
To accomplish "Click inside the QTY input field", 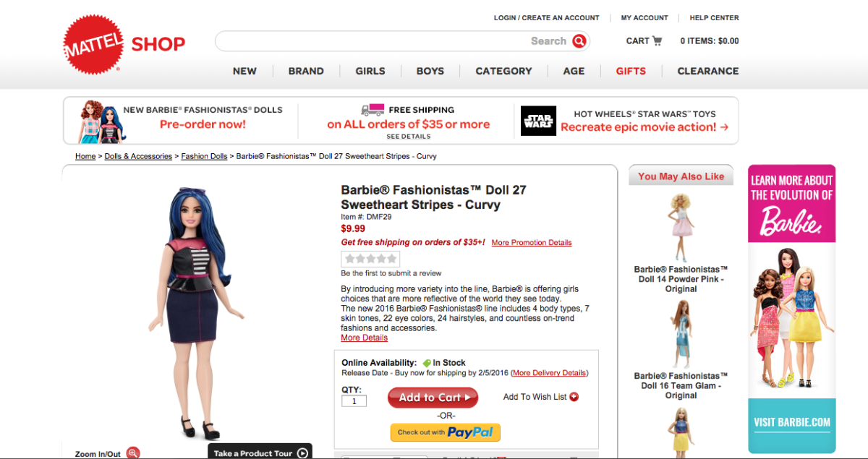I will coord(354,400).
